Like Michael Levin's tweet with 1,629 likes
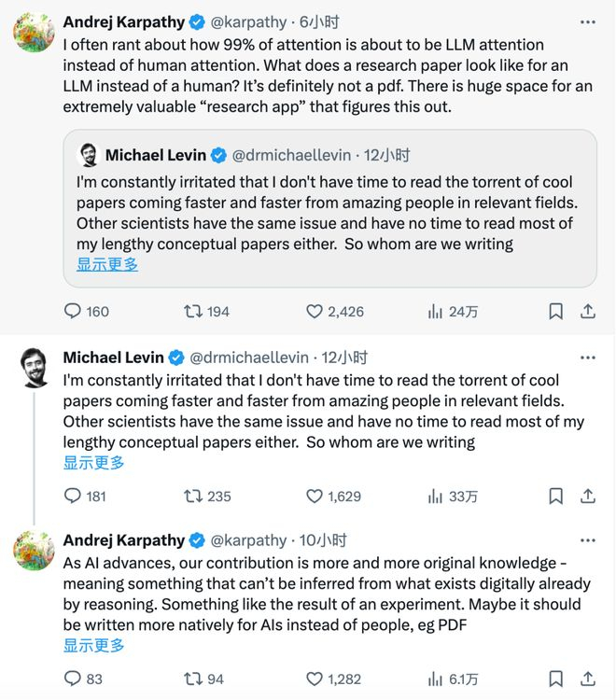The width and height of the screenshot is (616, 700). tap(315, 496)
